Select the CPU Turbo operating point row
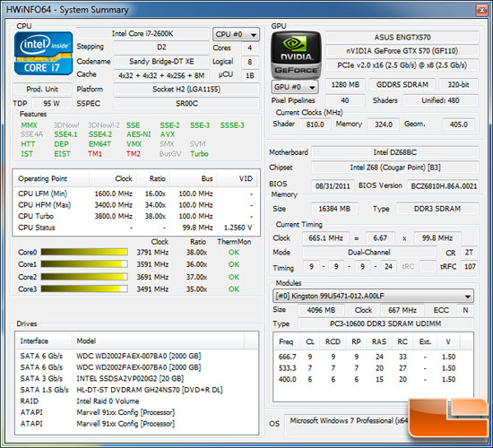This screenshot has width=493, height=448. point(136,216)
